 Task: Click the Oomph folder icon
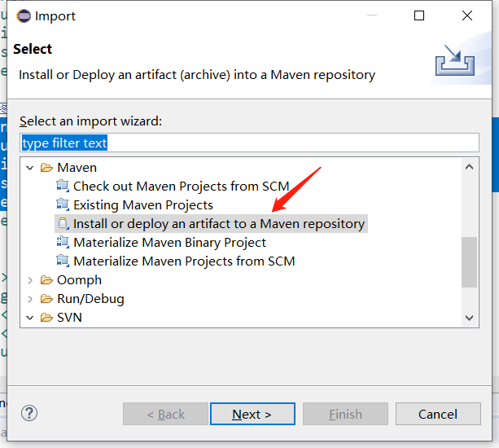(x=46, y=280)
